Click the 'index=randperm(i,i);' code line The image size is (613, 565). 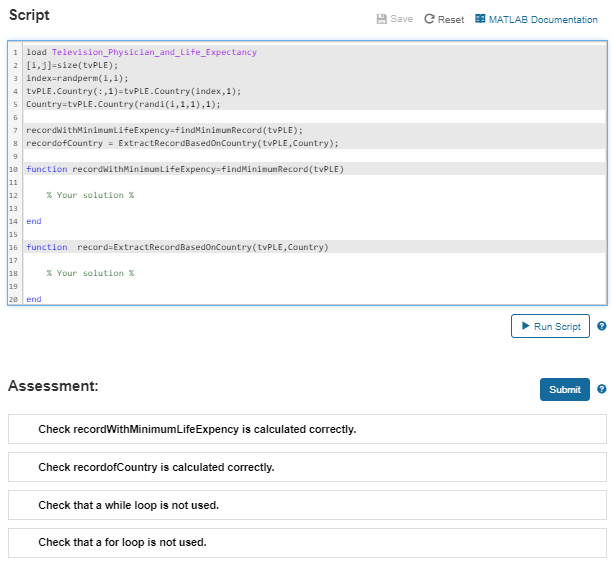coord(77,78)
